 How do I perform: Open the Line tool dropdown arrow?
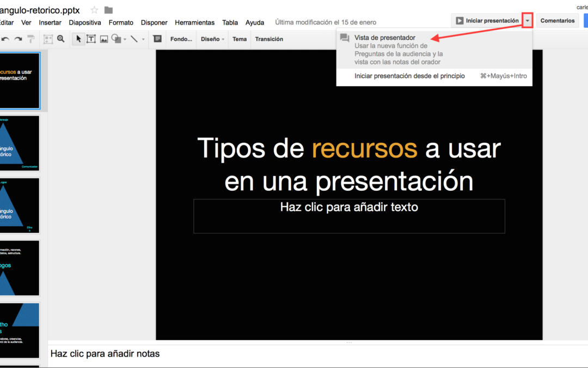(x=143, y=39)
